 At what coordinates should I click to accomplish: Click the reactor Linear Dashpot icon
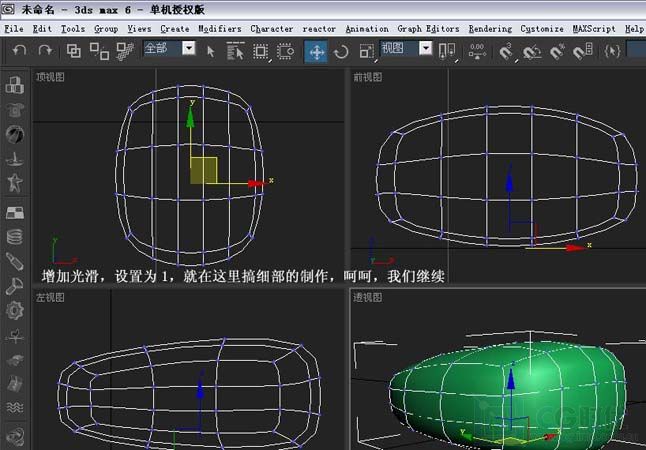coord(15,262)
